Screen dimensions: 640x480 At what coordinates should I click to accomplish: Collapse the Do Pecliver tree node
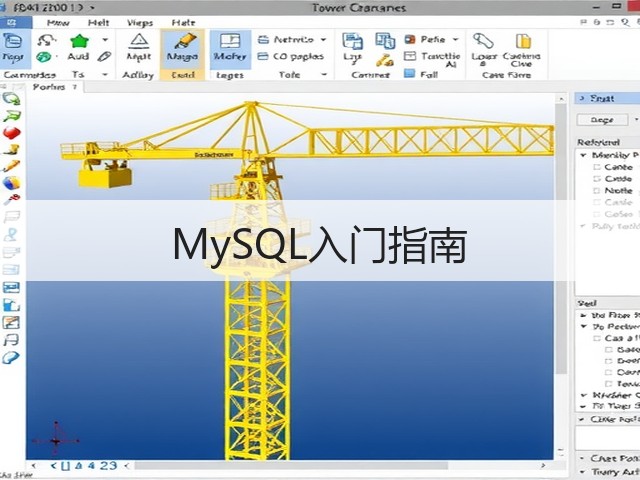point(584,327)
